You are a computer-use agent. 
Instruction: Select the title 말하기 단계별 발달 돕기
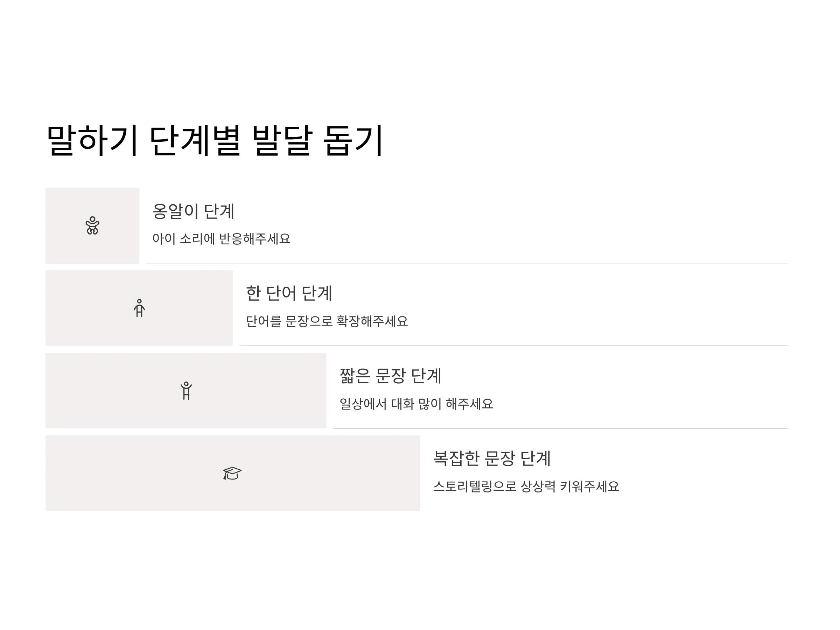215,140
